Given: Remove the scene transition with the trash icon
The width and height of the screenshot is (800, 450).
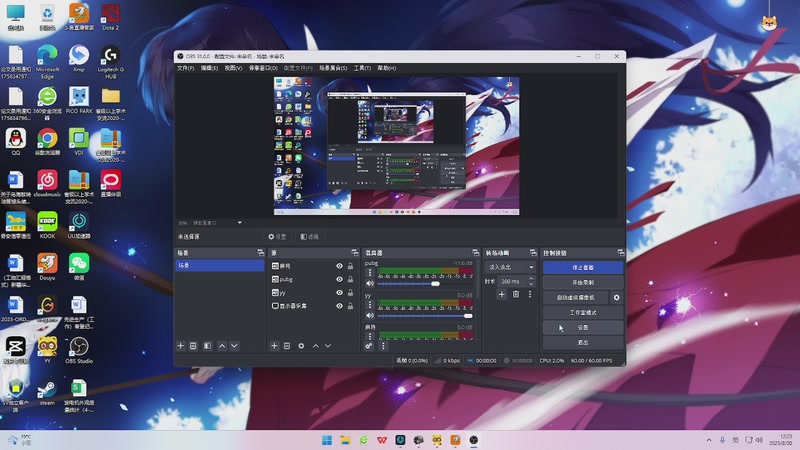Looking at the screenshot, I should click(x=516, y=294).
